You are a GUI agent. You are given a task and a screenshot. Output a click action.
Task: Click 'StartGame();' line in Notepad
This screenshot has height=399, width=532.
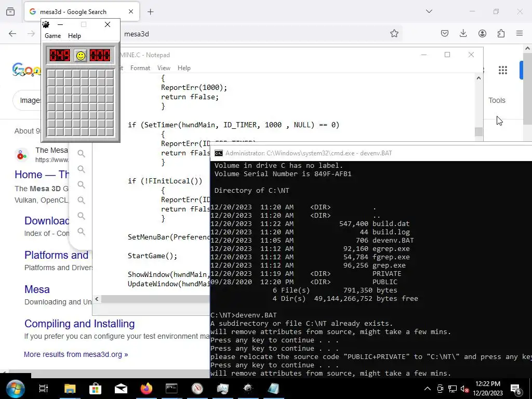point(152,256)
